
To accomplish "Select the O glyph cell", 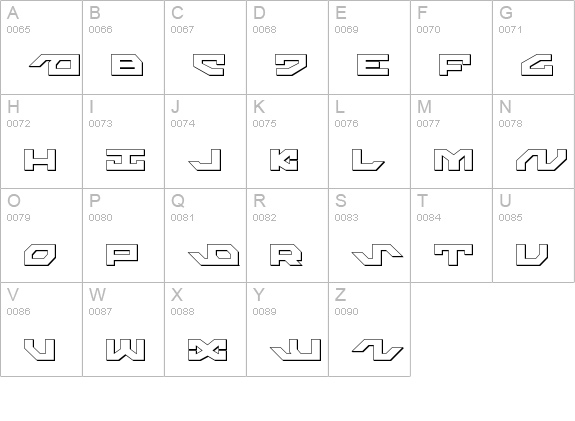I will [41, 235].
